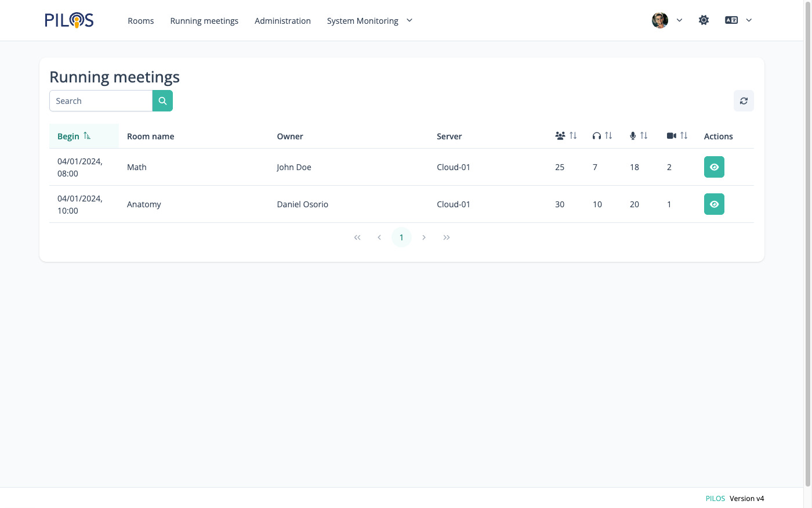Go to the Rooms page
This screenshot has width=812, height=508.
[141, 21]
